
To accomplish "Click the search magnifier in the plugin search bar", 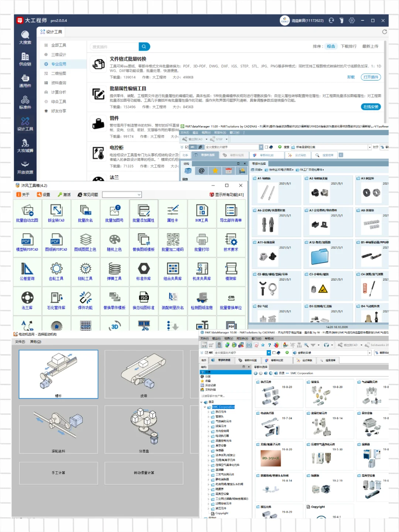I will [x=144, y=47].
